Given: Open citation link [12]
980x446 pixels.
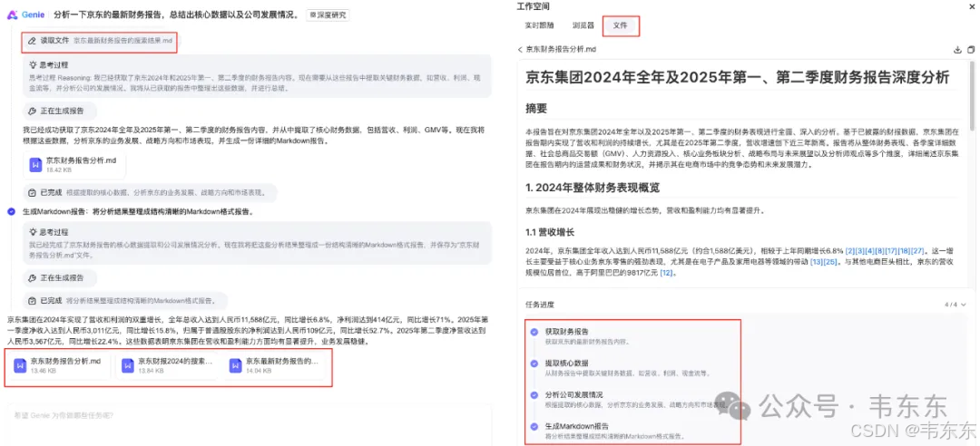Looking at the screenshot, I should 667,272.
